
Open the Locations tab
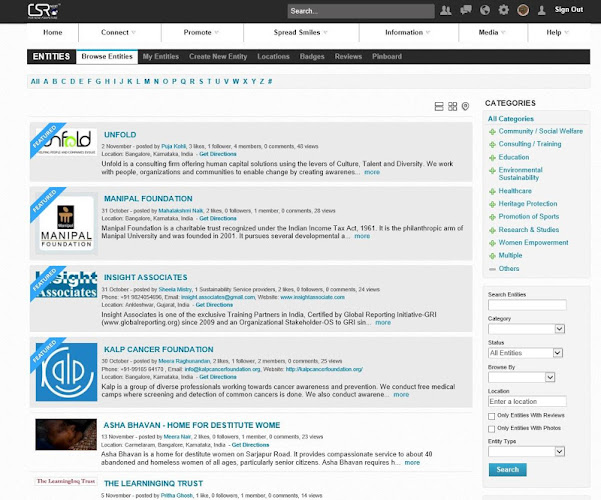pyautogui.click(x=273, y=57)
